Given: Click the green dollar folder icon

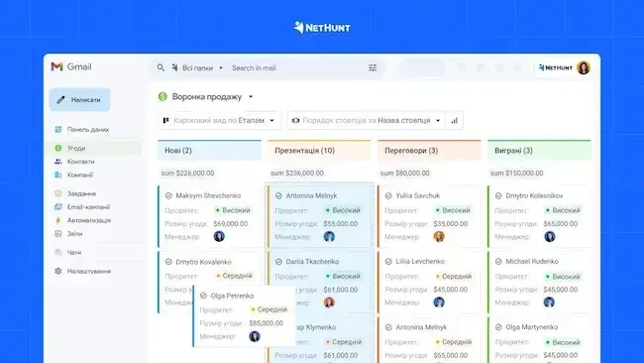Looking at the screenshot, I should 162,96.
